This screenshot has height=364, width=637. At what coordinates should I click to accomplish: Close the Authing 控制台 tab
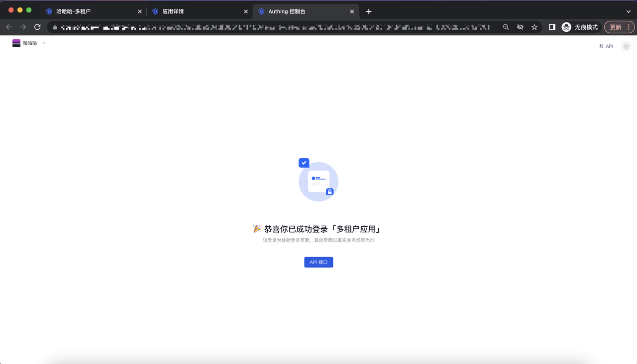coord(352,11)
